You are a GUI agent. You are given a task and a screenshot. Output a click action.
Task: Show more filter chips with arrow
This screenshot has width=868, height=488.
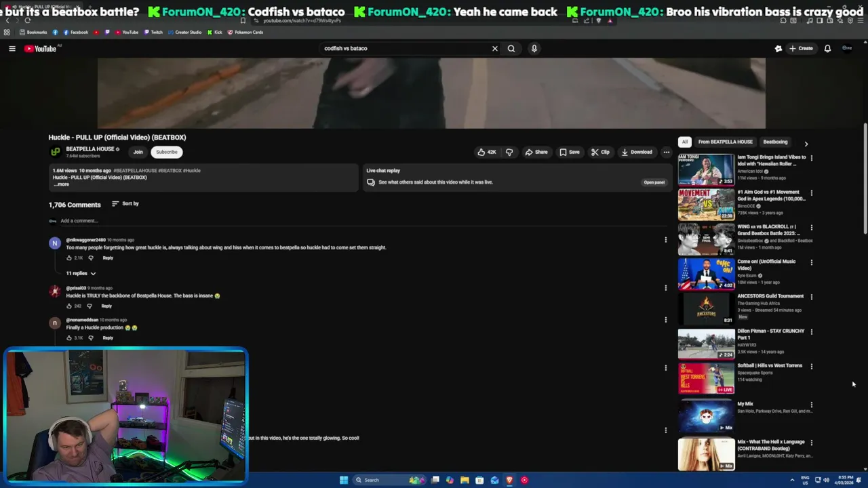(806, 144)
